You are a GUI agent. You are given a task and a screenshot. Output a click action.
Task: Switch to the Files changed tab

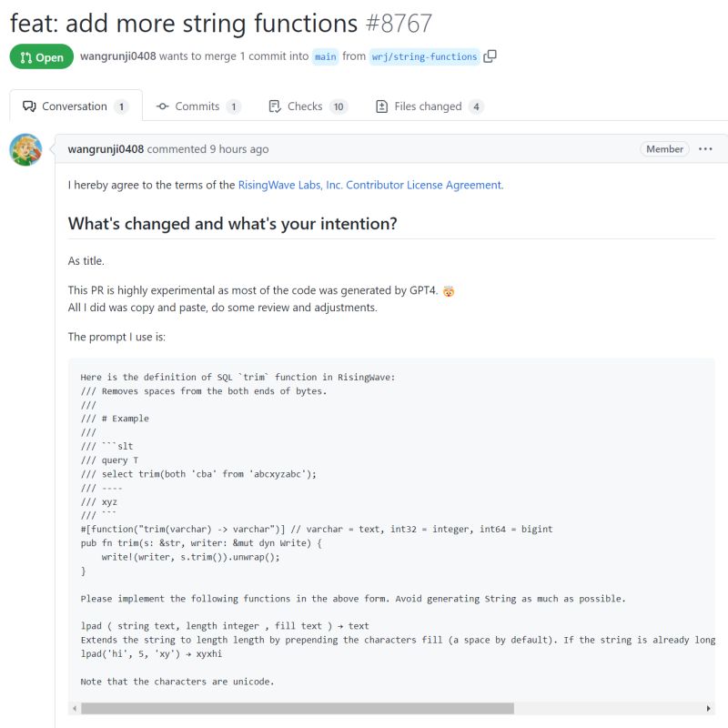[x=430, y=106]
